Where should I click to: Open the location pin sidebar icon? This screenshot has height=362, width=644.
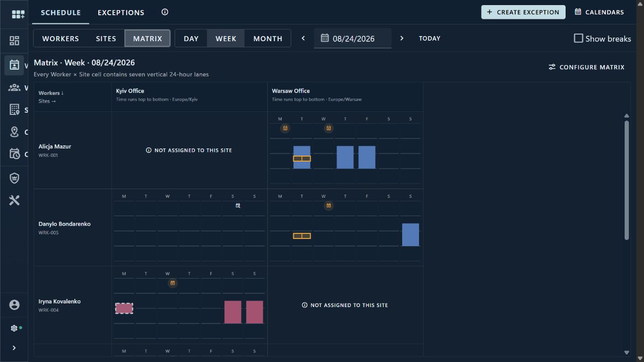[14, 132]
